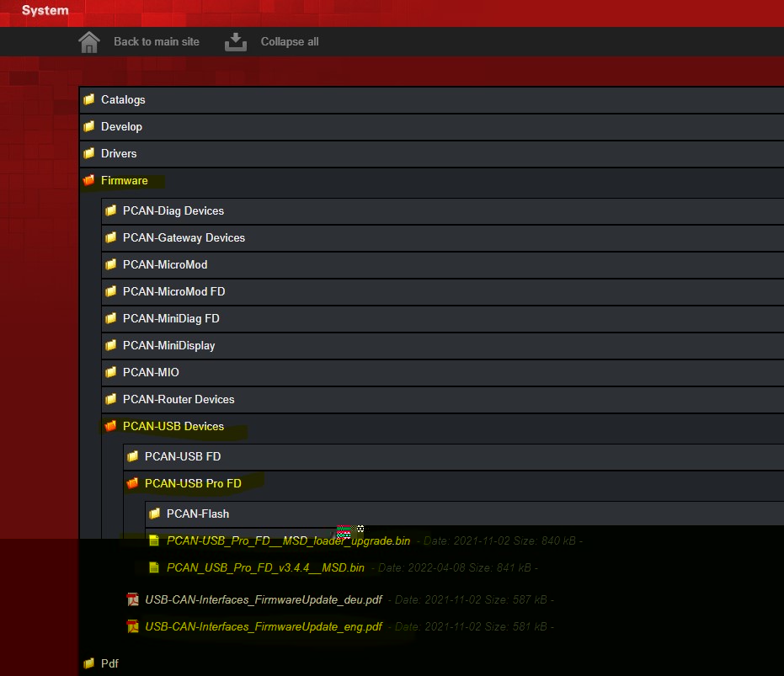Click PDF icon of FirmwareUpdate_eng.pdf

click(133, 626)
